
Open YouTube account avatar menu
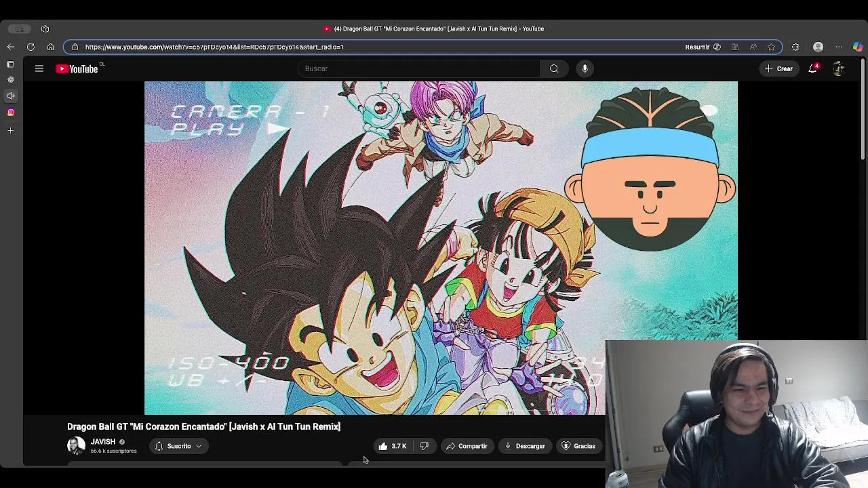coord(838,68)
